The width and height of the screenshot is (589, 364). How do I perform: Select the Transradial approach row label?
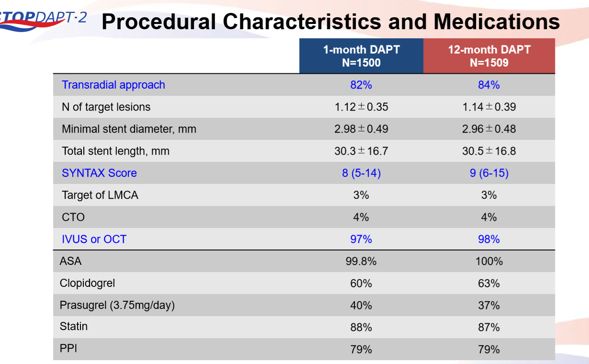113,85
